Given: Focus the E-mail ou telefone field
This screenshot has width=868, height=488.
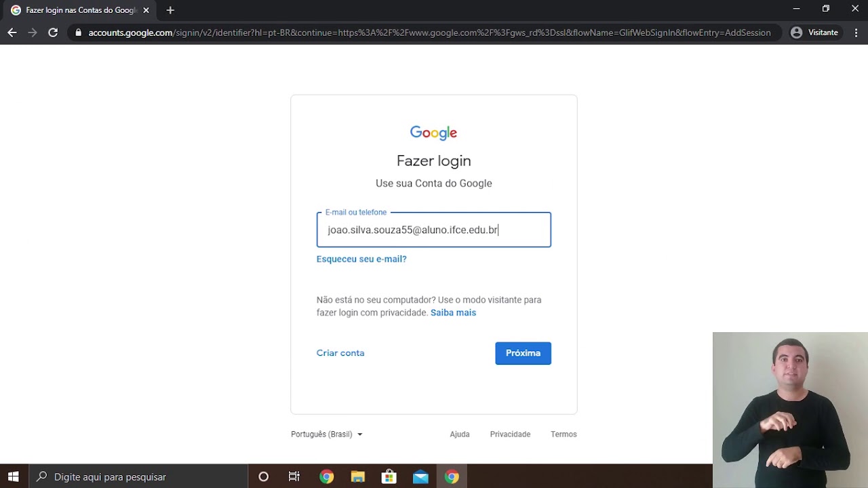Looking at the screenshot, I should 434,230.
